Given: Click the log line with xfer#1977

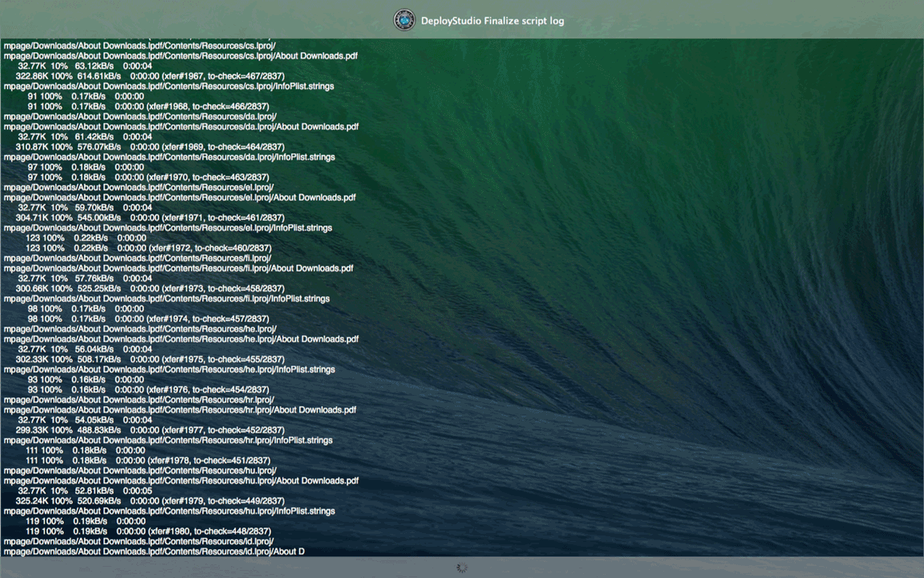Looking at the screenshot, I should tap(150, 430).
